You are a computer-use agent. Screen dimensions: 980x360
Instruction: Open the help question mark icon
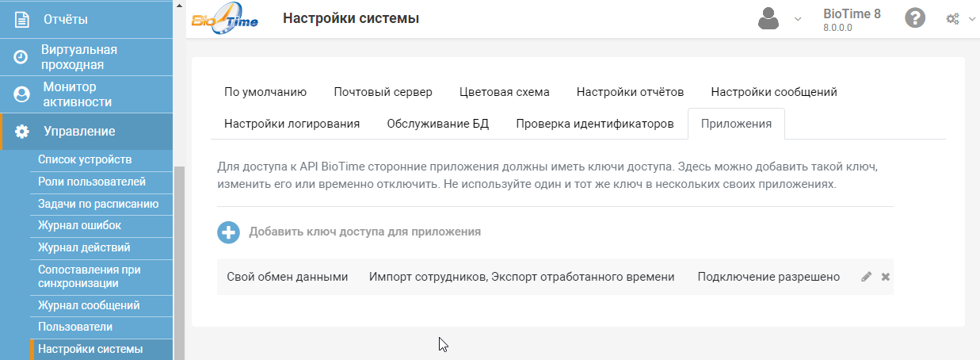(x=915, y=18)
